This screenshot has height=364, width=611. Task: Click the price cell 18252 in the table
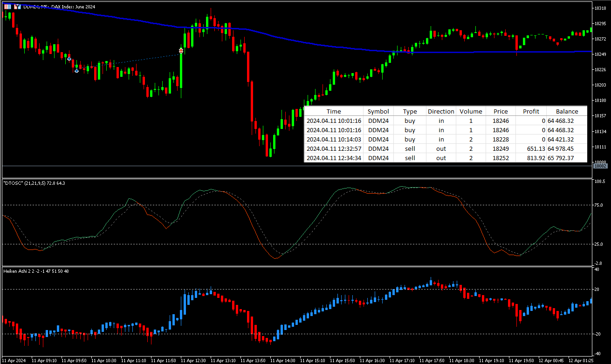point(501,158)
